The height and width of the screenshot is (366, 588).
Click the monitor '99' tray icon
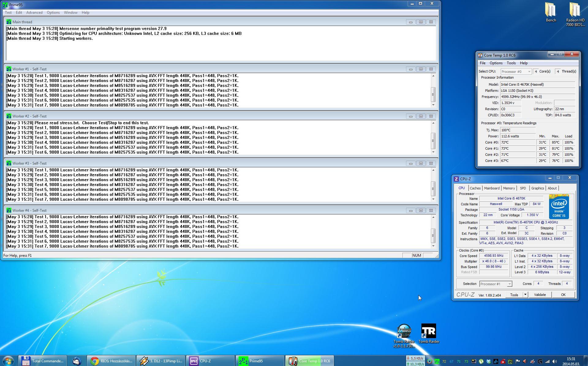473,361
